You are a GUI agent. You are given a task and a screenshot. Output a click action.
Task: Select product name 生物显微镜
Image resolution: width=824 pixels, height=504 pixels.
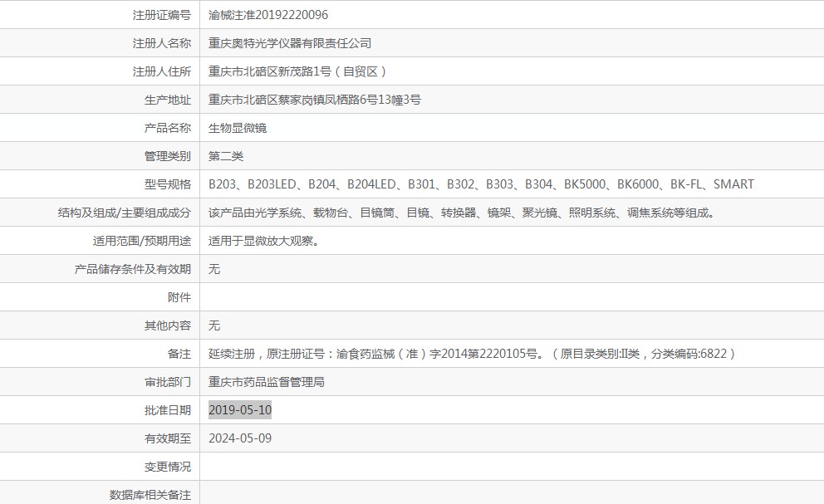238,128
